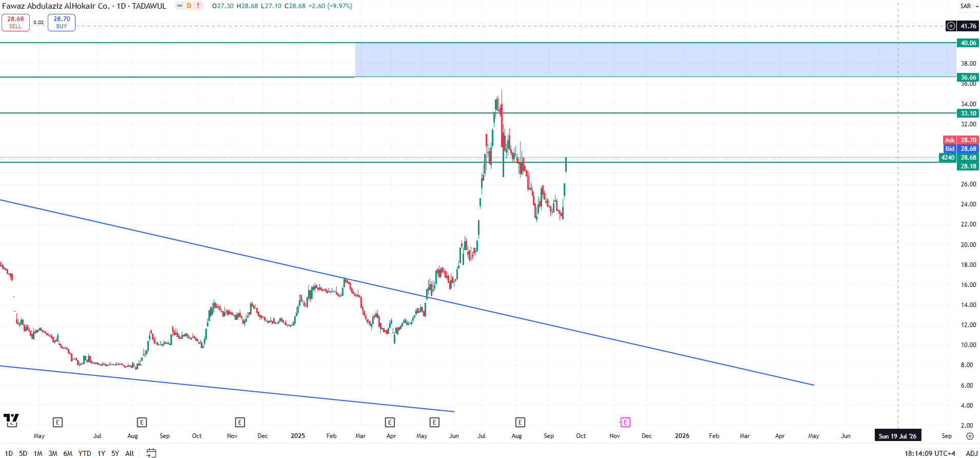Viewport: 980px width, 458px height.
Task: Click the earnings marker near November 2024
Action: [240, 423]
